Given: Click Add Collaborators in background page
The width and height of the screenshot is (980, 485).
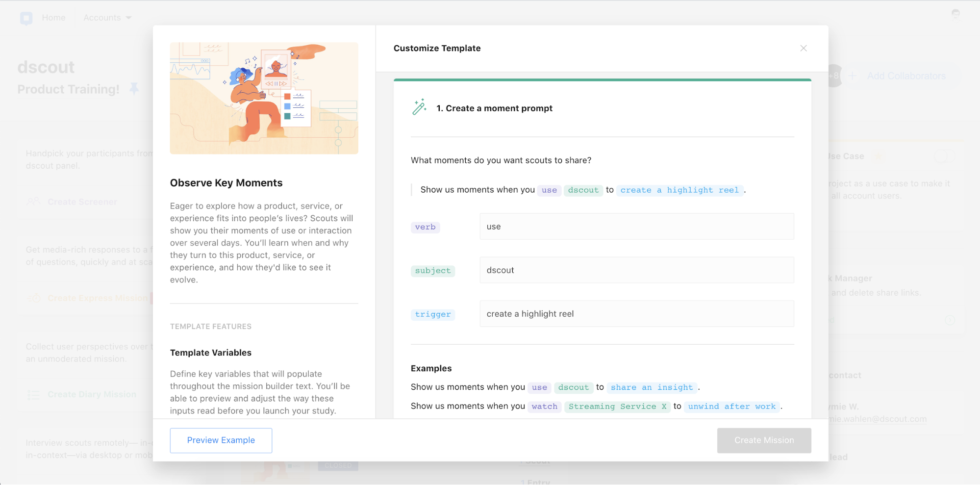Looking at the screenshot, I should coord(906,76).
